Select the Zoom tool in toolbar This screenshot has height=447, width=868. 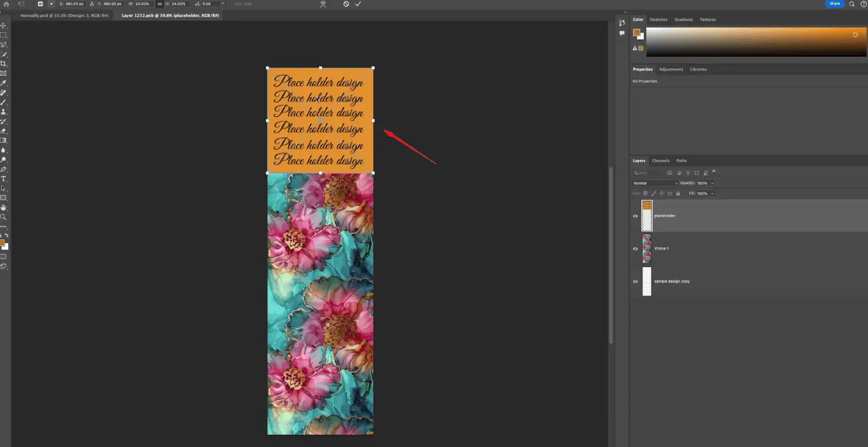pyautogui.click(x=3, y=217)
